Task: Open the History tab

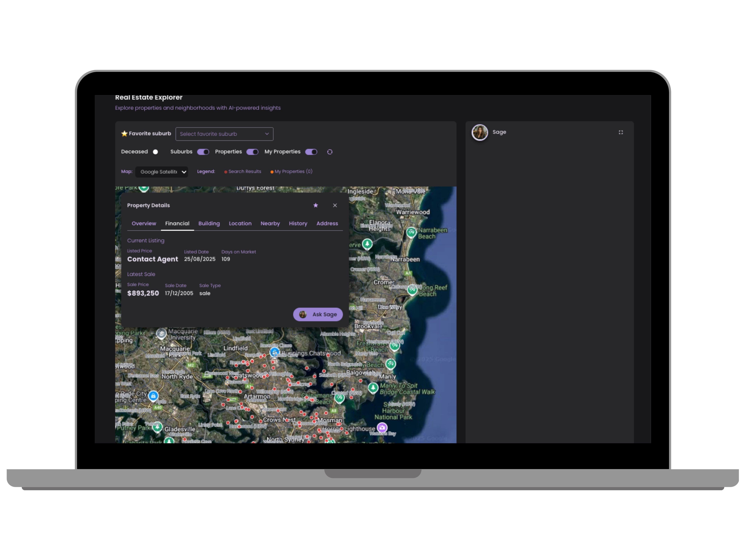Action: click(298, 223)
